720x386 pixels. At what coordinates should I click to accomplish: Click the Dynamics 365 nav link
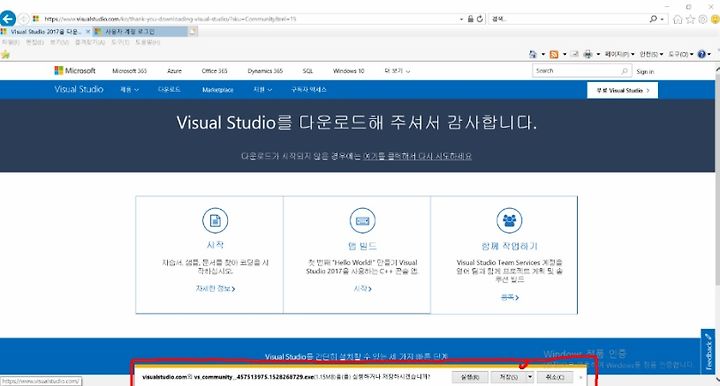[x=265, y=71]
